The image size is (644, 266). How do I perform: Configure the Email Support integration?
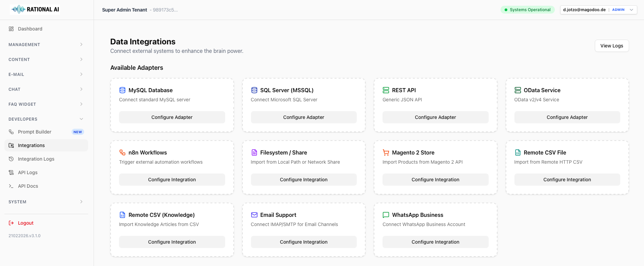[x=304, y=242]
